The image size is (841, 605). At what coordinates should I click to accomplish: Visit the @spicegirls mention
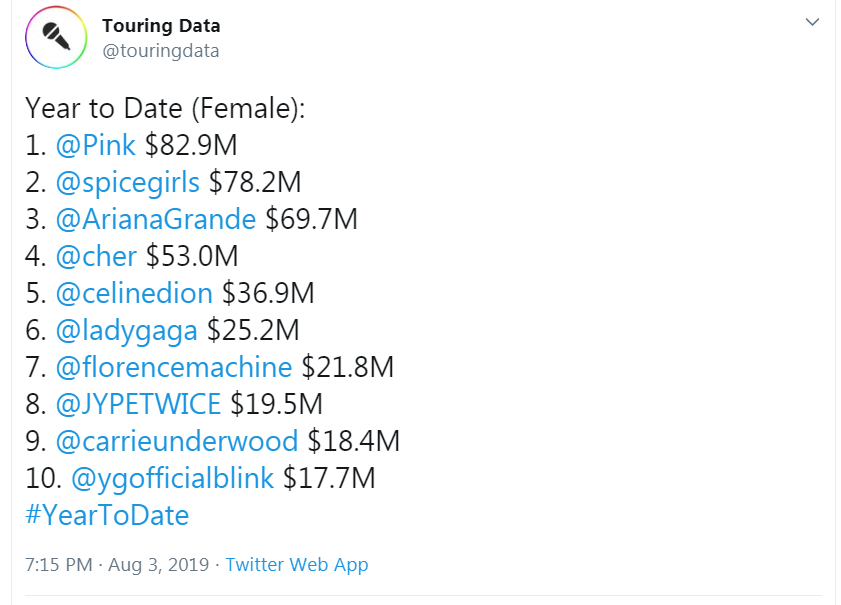click(x=128, y=182)
